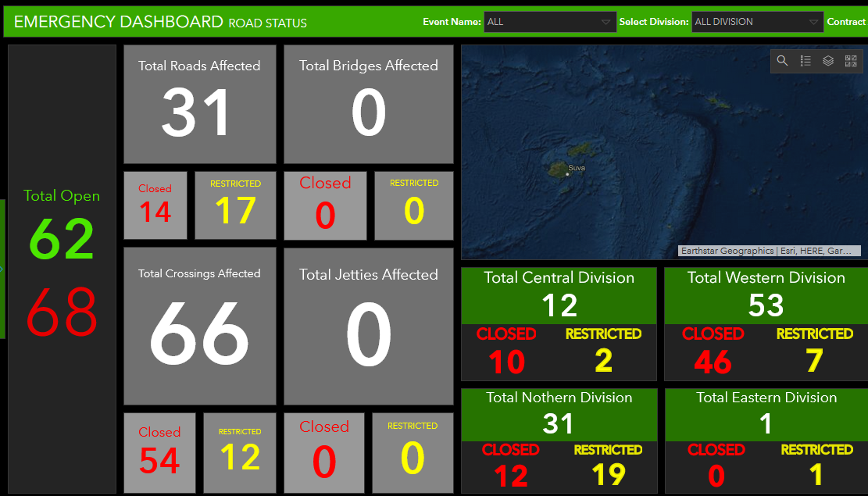The width and height of the screenshot is (868, 496).
Task: Open the map layers panel
Action: pos(828,61)
